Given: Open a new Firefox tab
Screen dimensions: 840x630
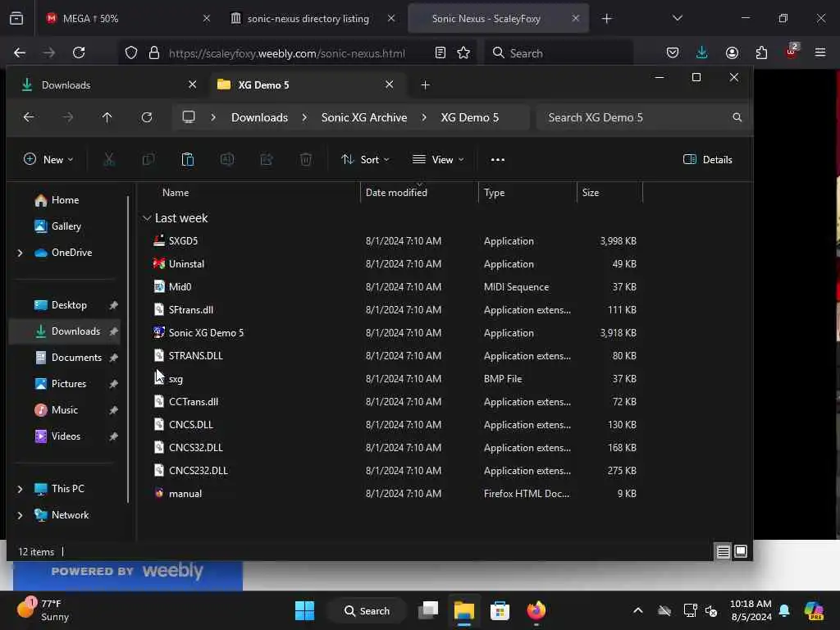Looking at the screenshot, I should point(606,18).
